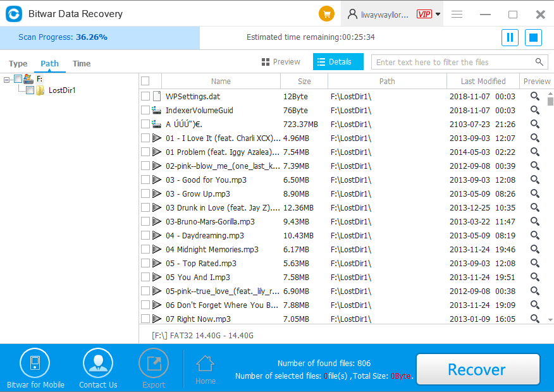Select the 05-pink--true_love file name
This screenshot has width=554, height=392.
223,291
